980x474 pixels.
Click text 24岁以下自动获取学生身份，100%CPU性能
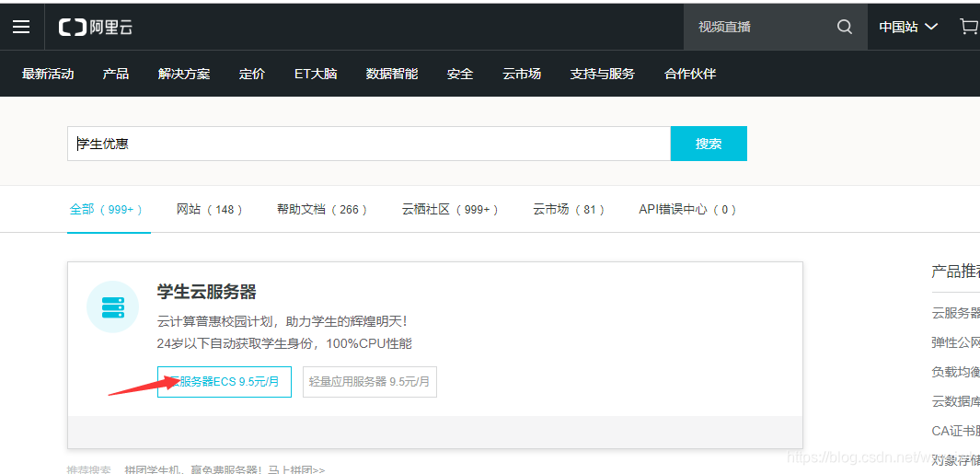[x=284, y=343]
